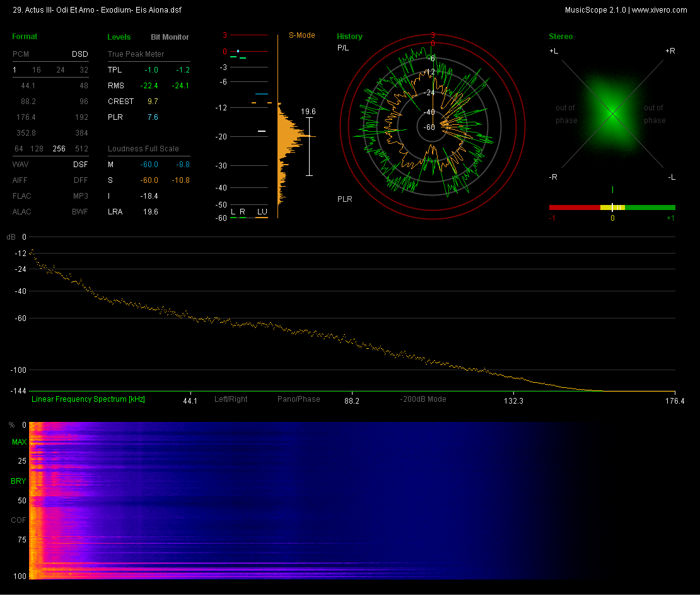Select the BRY spectrogram color mode

pyautogui.click(x=19, y=481)
